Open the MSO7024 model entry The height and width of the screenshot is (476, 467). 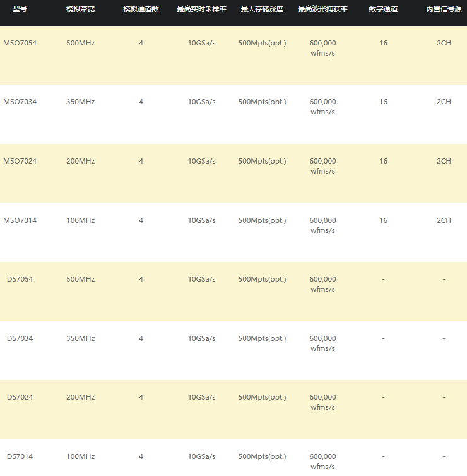[20, 161]
